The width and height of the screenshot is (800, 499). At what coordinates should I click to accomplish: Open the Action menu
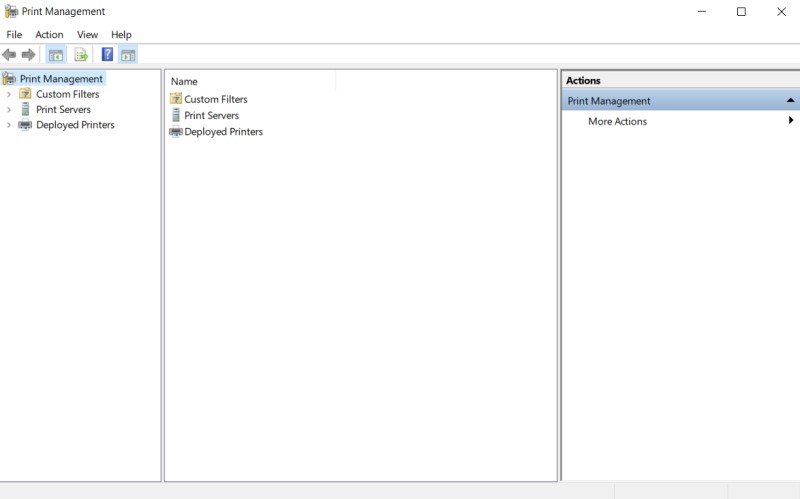click(x=49, y=34)
